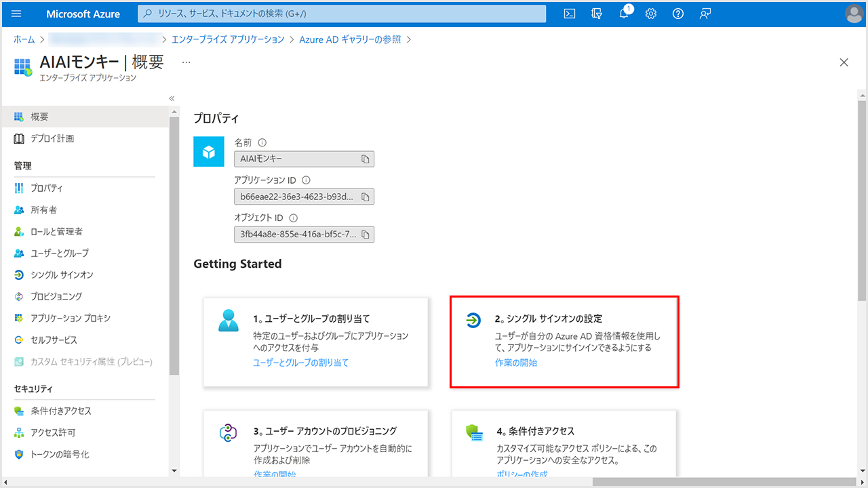
Task: Click the エンタープライズ アプリケーション breadcrumb
Action: coord(228,39)
